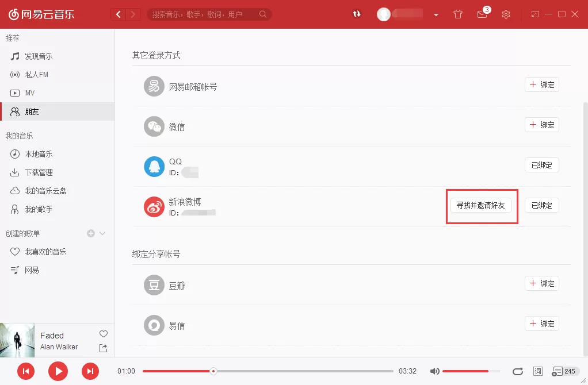Select 朋友 in sidebar
The width and height of the screenshot is (588, 385).
pos(58,111)
